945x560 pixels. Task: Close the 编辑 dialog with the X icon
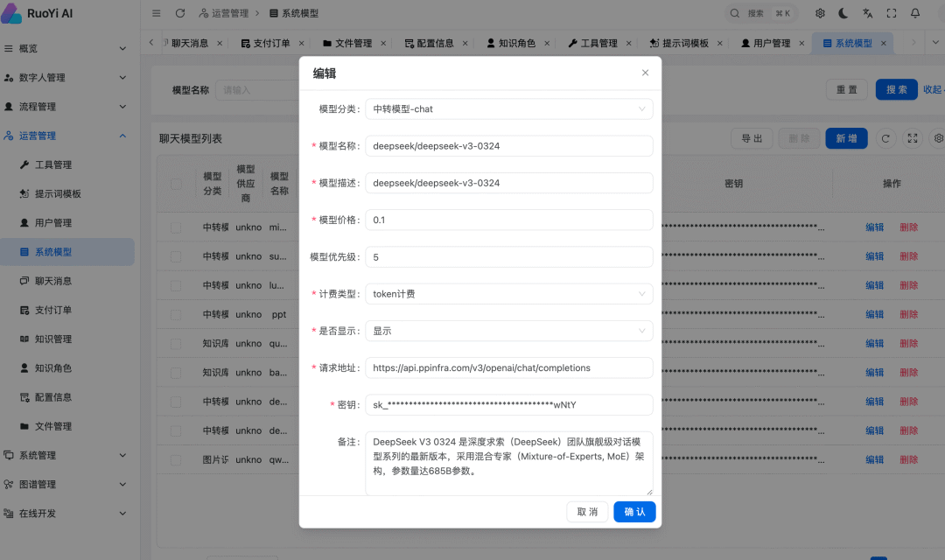645,73
